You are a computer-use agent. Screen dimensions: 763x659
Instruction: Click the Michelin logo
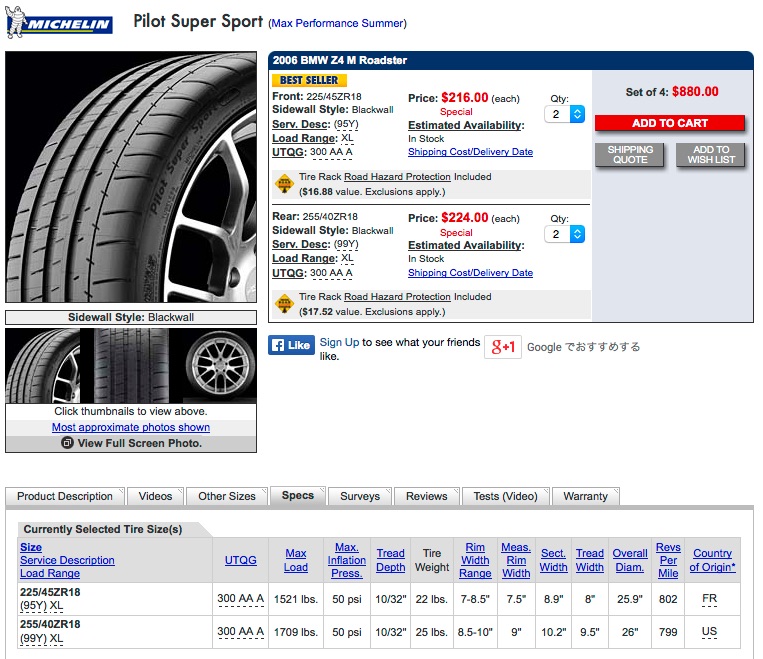click(59, 23)
